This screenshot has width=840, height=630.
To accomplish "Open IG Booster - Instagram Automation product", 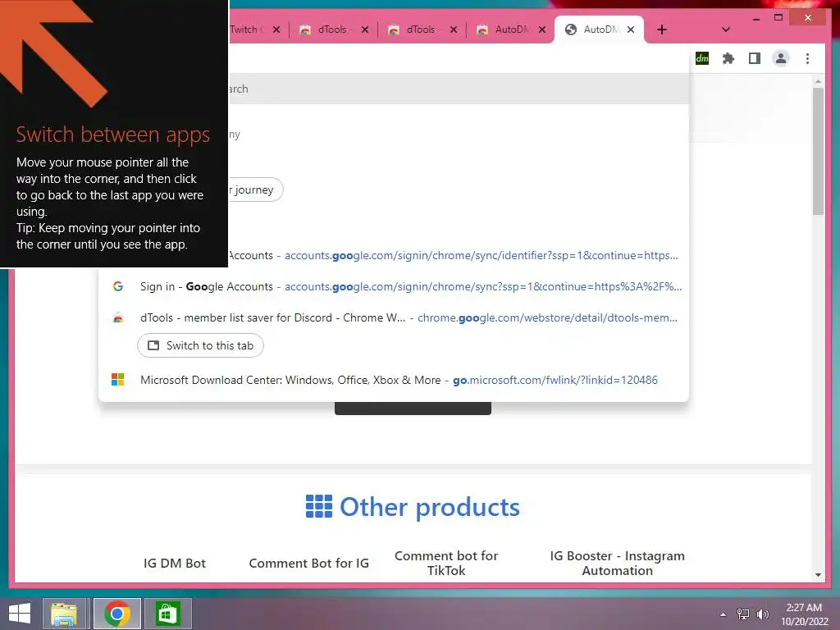I will pyautogui.click(x=617, y=563).
